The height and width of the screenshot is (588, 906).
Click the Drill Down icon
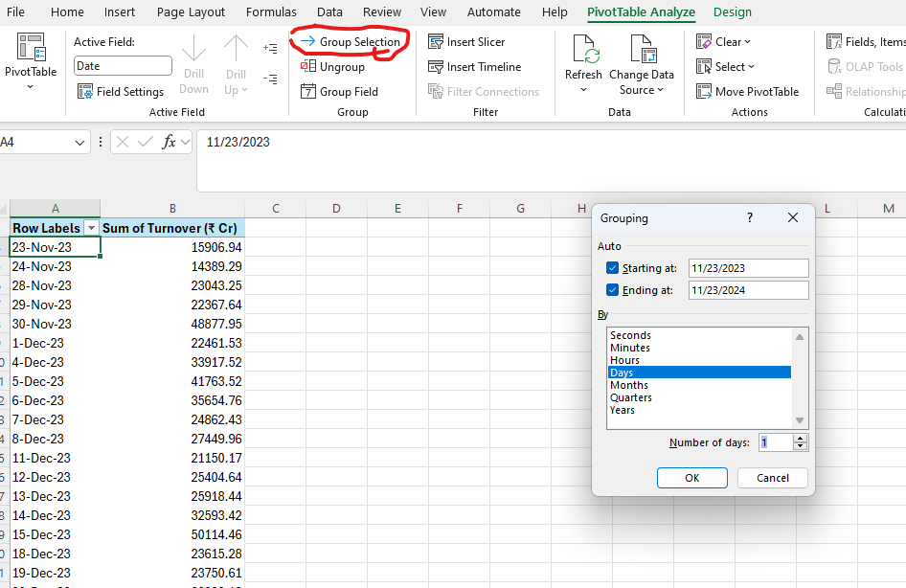click(194, 57)
